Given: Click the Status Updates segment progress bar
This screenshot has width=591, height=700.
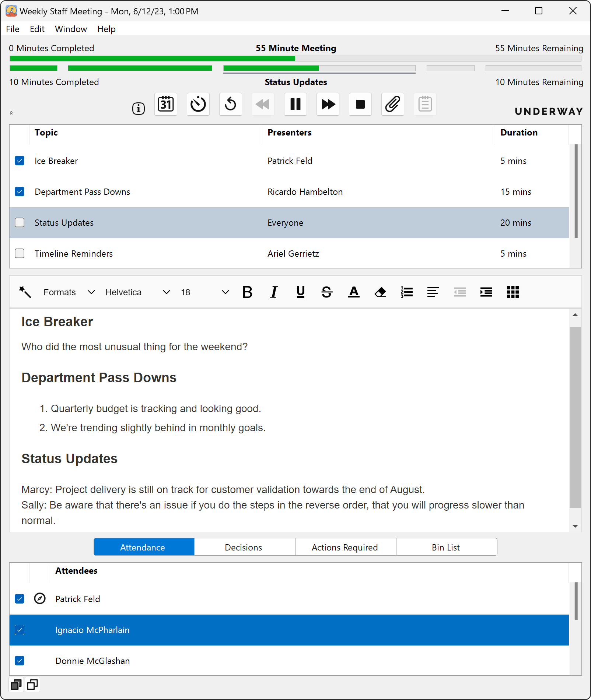Looking at the screenshot, I should 319,68.
